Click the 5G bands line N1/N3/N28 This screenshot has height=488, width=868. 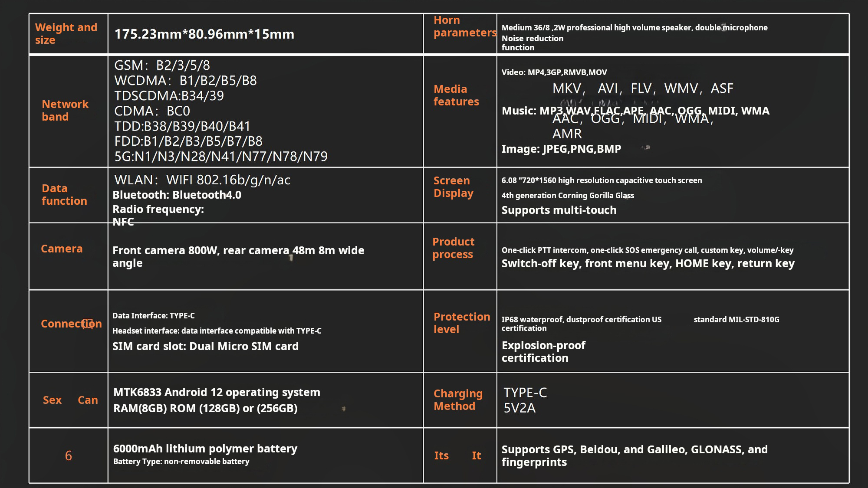(220, 156)
